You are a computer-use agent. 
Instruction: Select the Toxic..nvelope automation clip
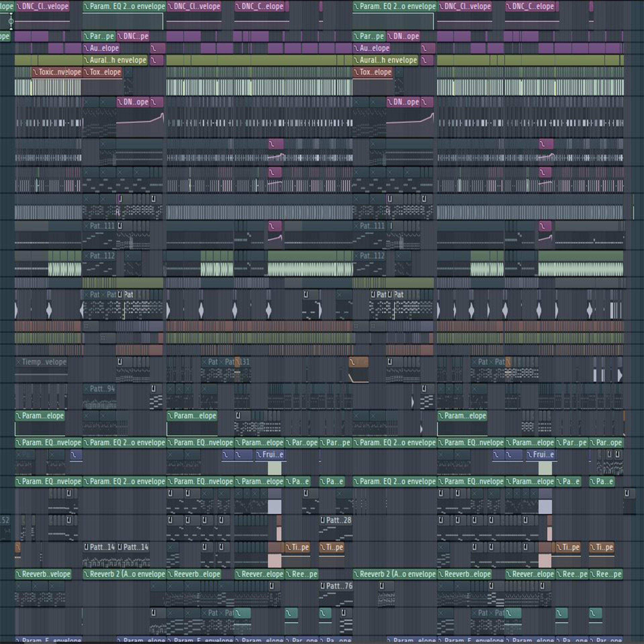pyautogui.click(x=57, y=72)
